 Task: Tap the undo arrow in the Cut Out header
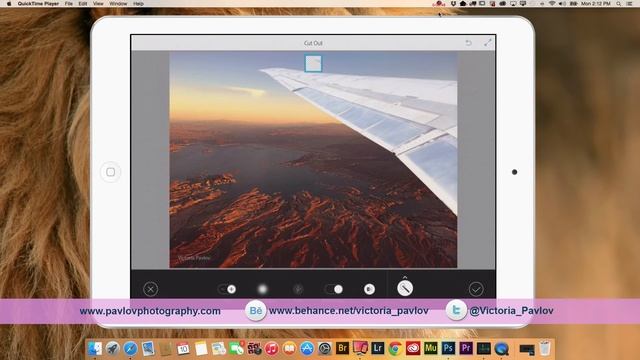click(469, 43)
